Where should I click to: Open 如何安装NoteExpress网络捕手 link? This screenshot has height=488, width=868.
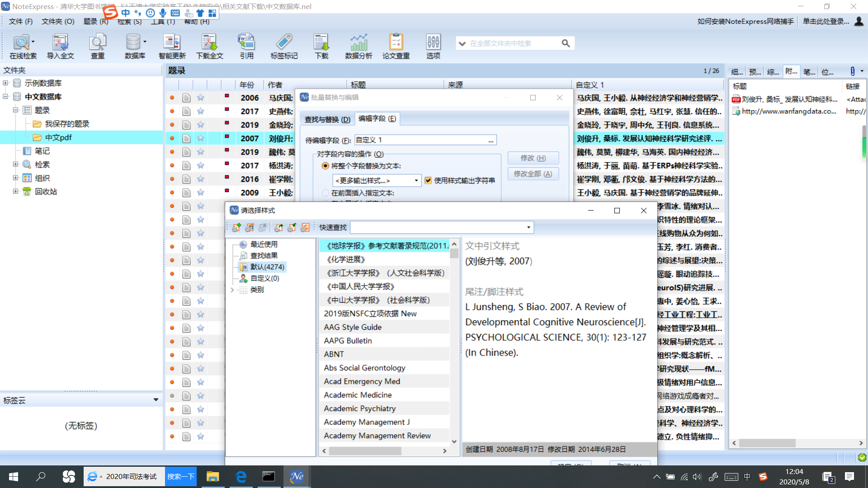[746, 21]
